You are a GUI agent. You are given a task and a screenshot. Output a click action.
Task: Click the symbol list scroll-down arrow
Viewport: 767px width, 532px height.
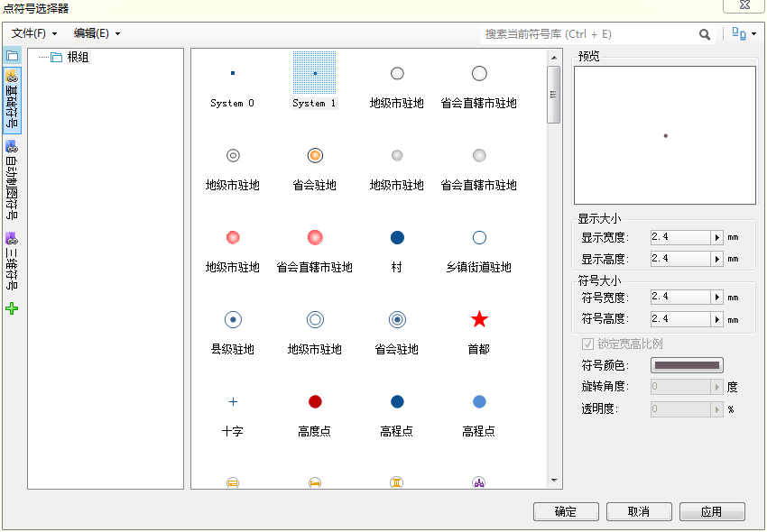tap(554, 481)
